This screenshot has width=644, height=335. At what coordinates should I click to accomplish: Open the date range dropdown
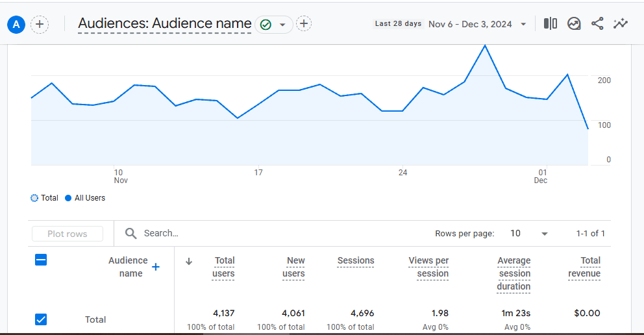click(x=523, y=25)
